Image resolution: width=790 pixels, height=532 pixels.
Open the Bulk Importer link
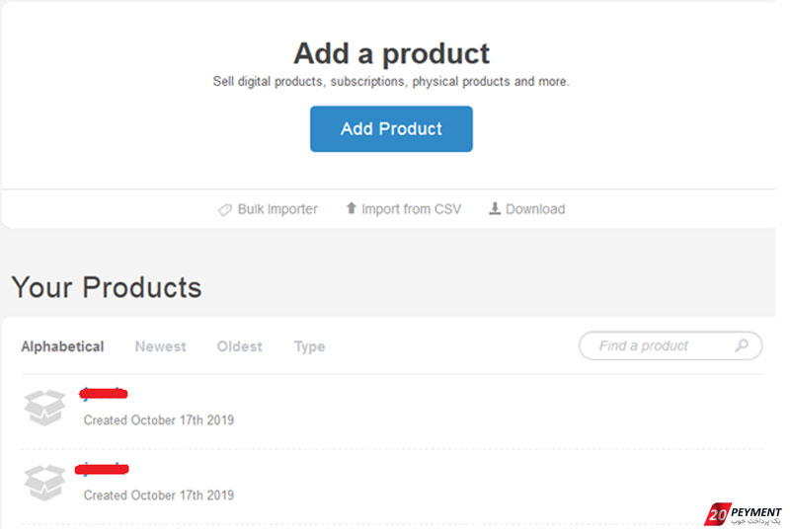point(279,210)
